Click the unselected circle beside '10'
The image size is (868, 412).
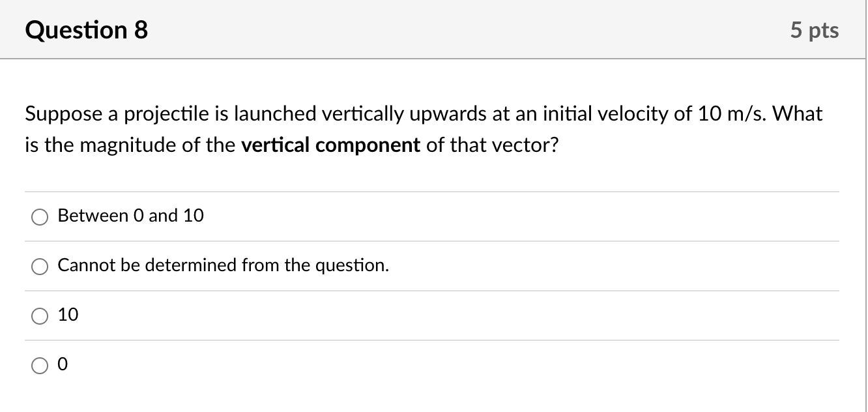(x=40, y=316)
